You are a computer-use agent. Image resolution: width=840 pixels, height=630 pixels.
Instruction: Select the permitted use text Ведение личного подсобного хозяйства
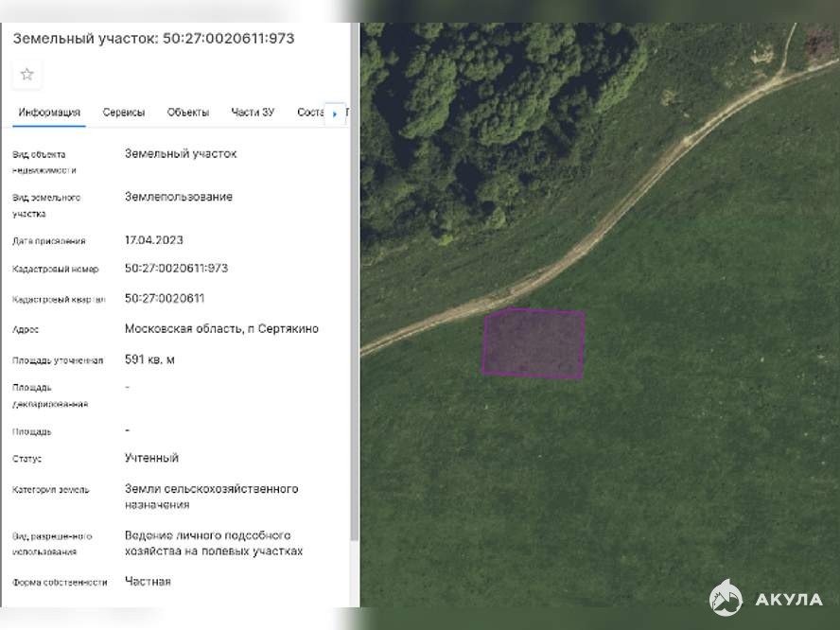(x=214, y=543)
